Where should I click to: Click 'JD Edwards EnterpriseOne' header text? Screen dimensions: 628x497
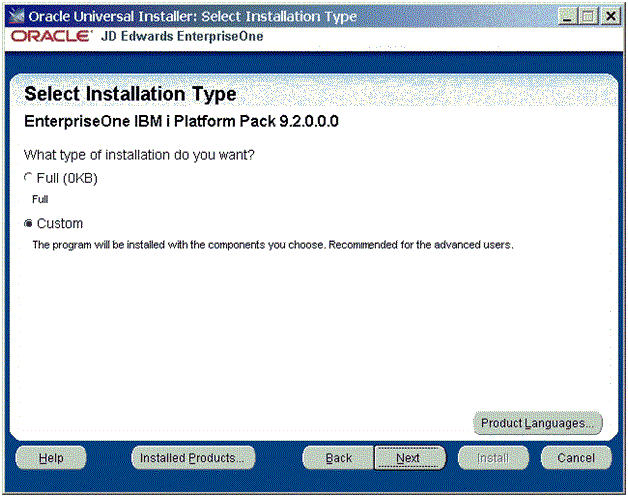[x=182, y=36]
